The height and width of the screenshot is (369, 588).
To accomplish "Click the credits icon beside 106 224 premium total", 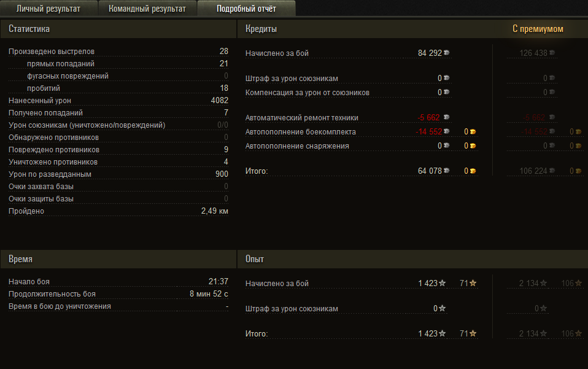I will point(552,171).
